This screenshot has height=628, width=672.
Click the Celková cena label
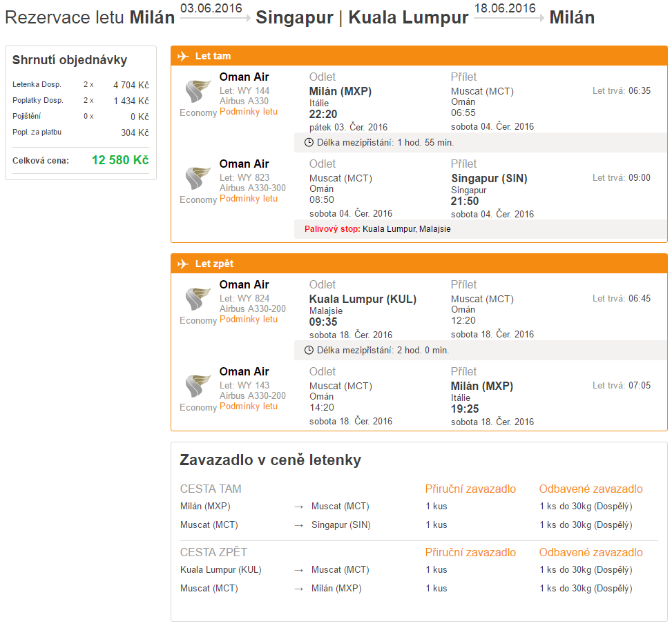pos(41,161)
